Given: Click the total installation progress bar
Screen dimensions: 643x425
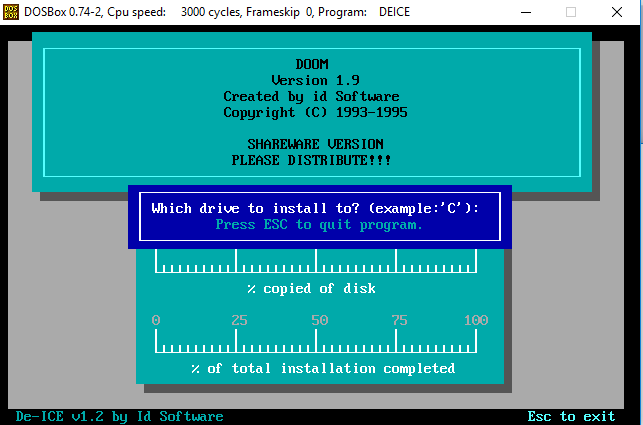Looking at the screenshot, I should pos(316,341).
